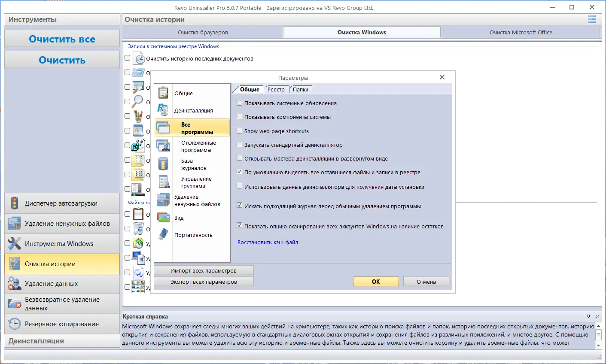Click the Управление группами label

(x=196, y=182)
